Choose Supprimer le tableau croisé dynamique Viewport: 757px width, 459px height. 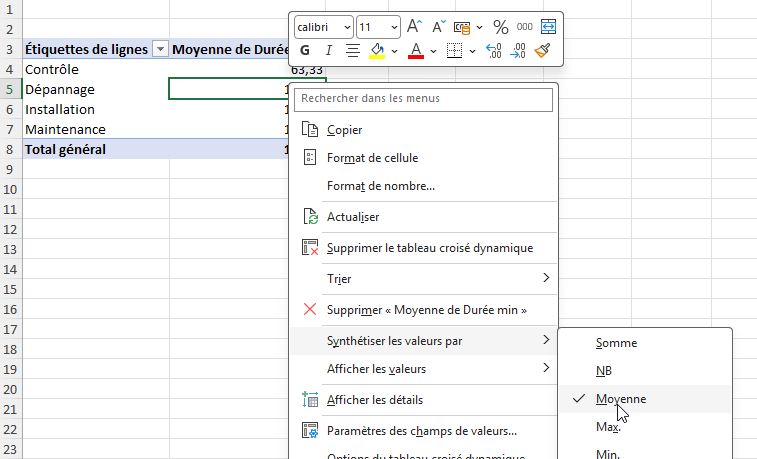click(423, 248)
